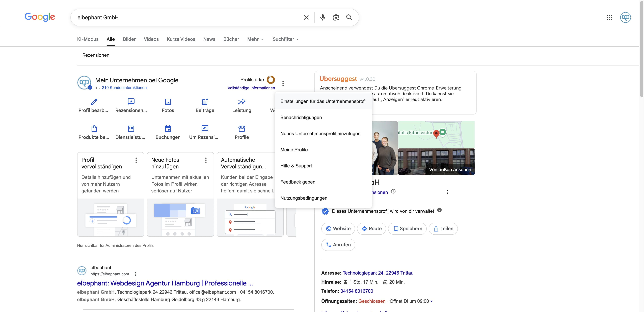The height and width of the screenshot is (312, 644).
Task: Switch to the KI-Modus tab
Action: pos(88,39)
